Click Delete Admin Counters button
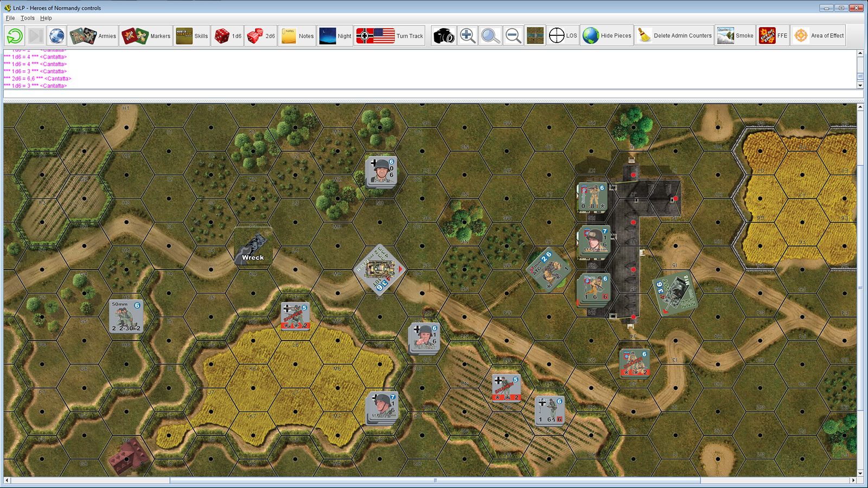This screenshot has width=868, height=488. (674, 36)
